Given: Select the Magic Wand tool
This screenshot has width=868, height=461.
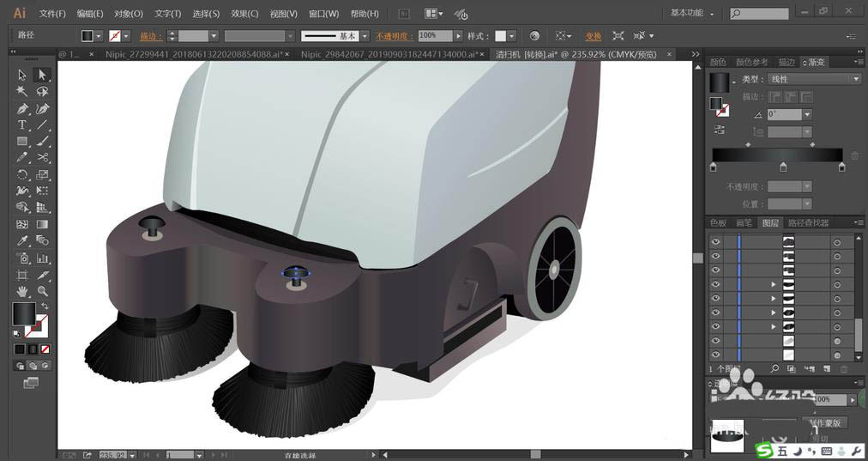Looking at the screenshot, I should (x=21, y=91).
